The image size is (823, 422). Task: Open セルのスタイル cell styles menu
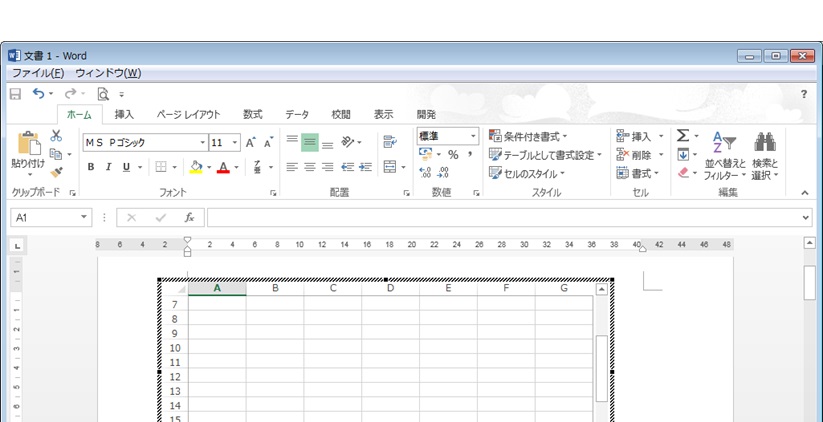(x=526, y=173)
